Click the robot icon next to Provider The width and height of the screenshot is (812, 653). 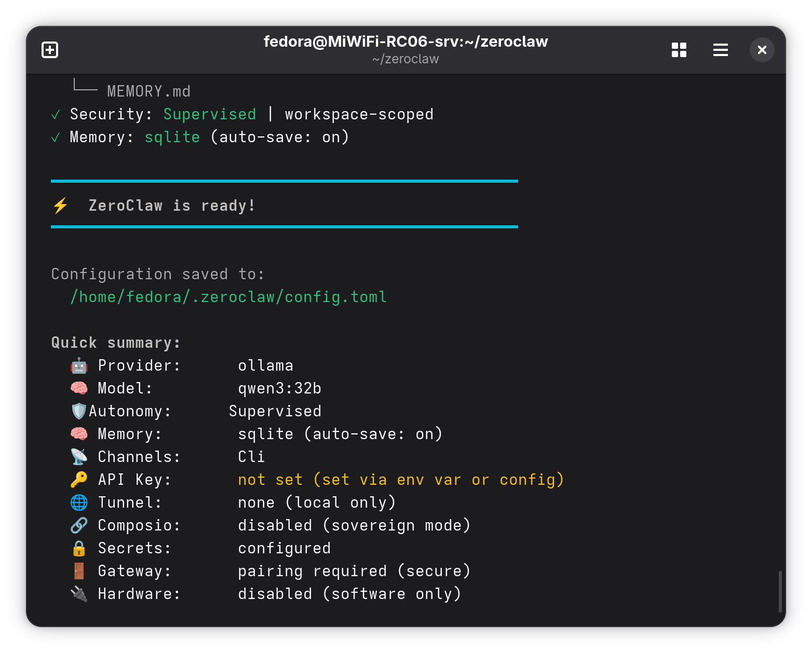79,366
